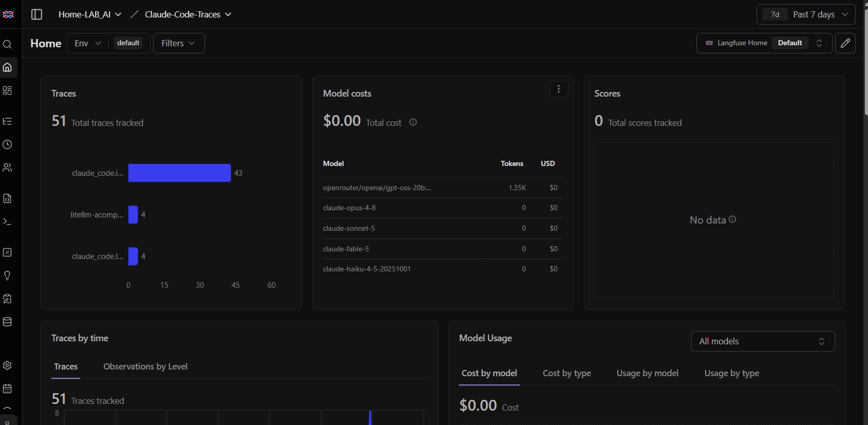The height and width of the screenshot is (425, 868).
Task: Open the Sessions clock icon in the sidebar
Action: point(7,144)
